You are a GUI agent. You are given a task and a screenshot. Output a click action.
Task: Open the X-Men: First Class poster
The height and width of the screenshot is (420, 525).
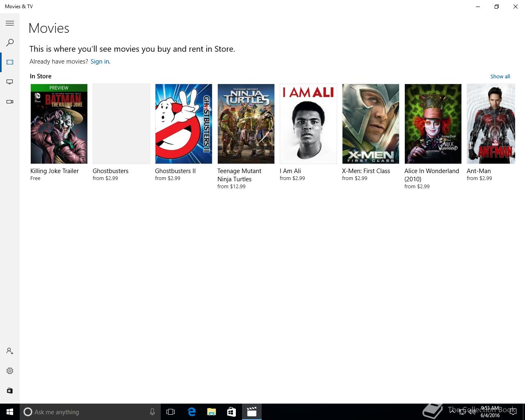tap(371, 124)
